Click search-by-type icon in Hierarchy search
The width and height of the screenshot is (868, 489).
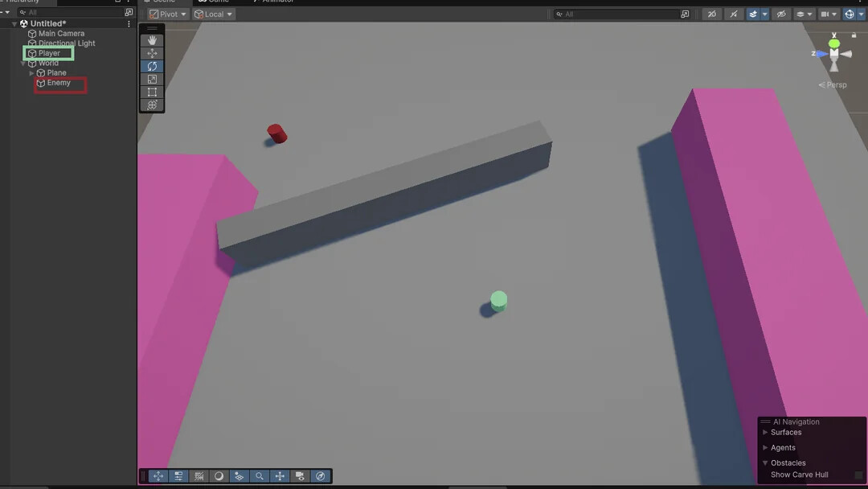[x=129, y=11]
